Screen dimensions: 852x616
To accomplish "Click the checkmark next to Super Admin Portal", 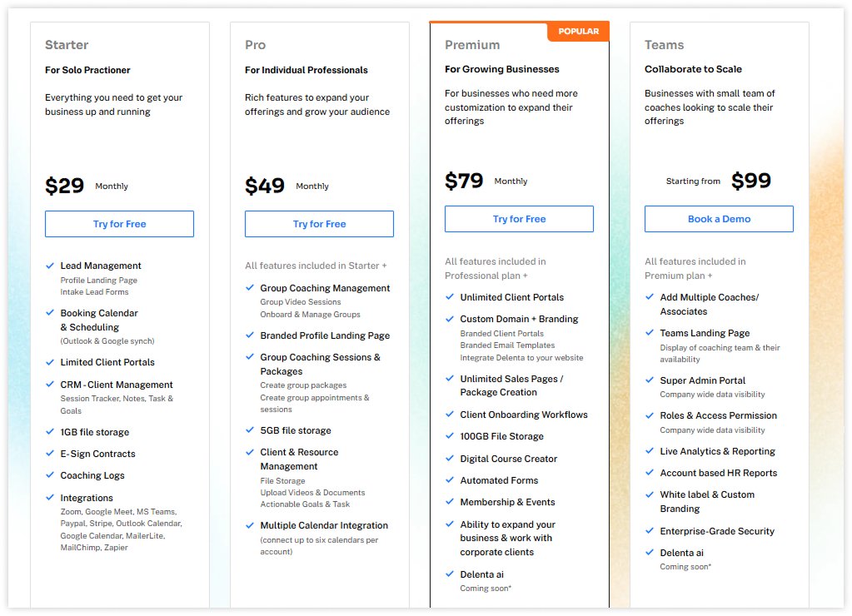I will click(x=650, y=380).
